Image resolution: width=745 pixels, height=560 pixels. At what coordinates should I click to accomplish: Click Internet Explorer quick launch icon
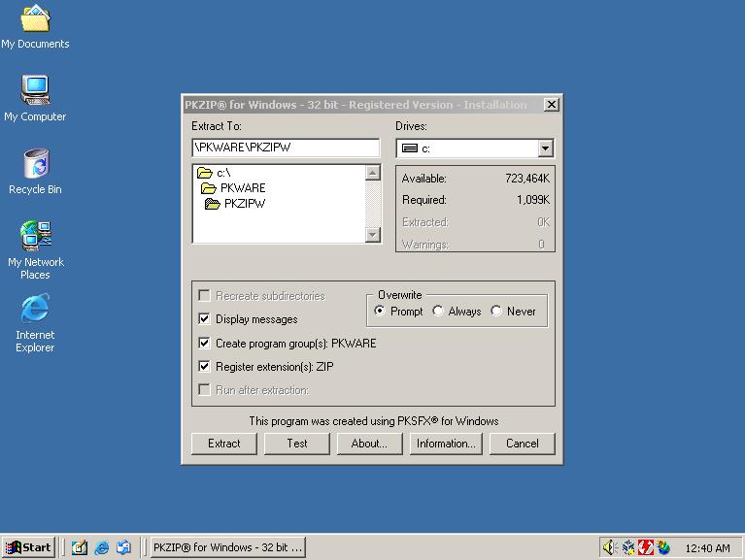101,547
